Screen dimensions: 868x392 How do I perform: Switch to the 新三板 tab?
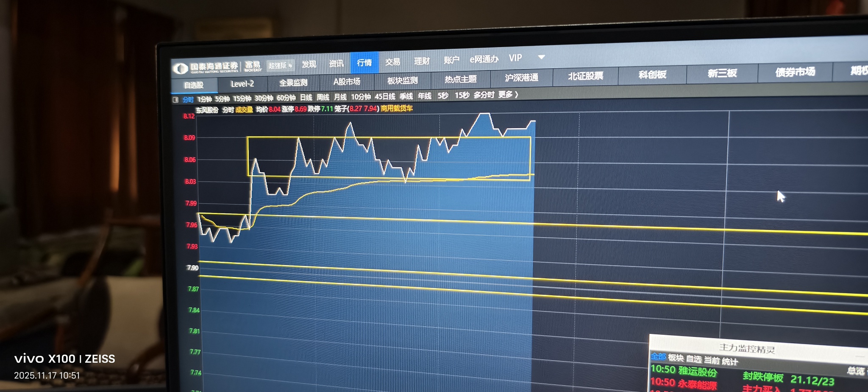point(722,73)
